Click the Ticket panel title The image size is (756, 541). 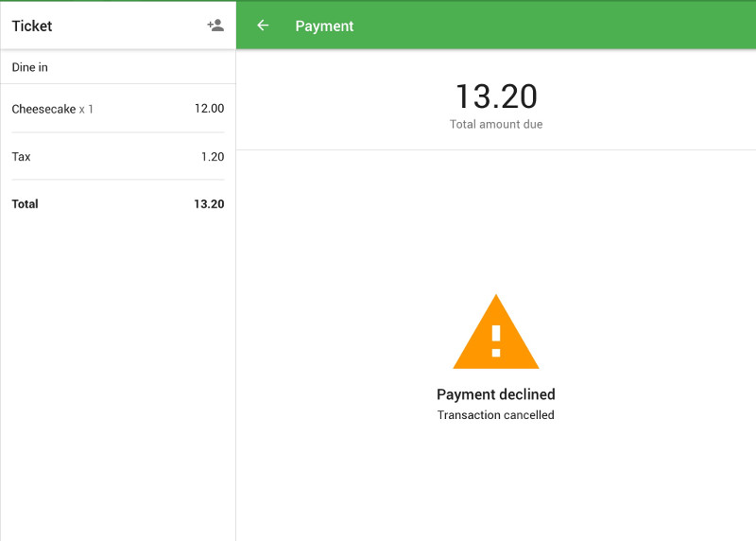point(32,26)
